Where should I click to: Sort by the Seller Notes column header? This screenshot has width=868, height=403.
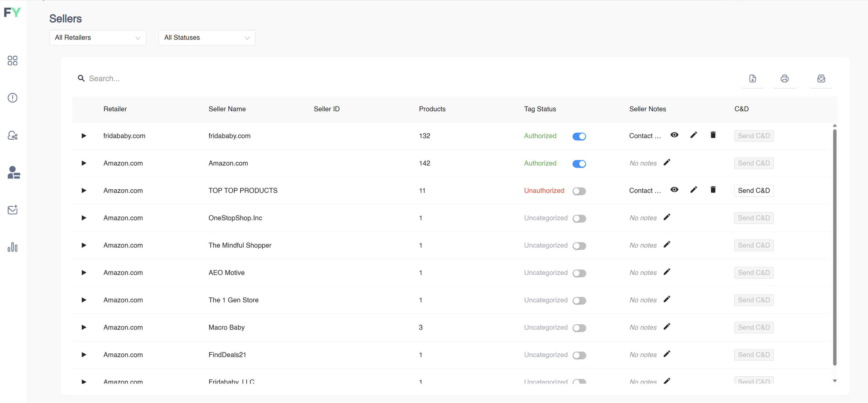(x=648, y=109)
